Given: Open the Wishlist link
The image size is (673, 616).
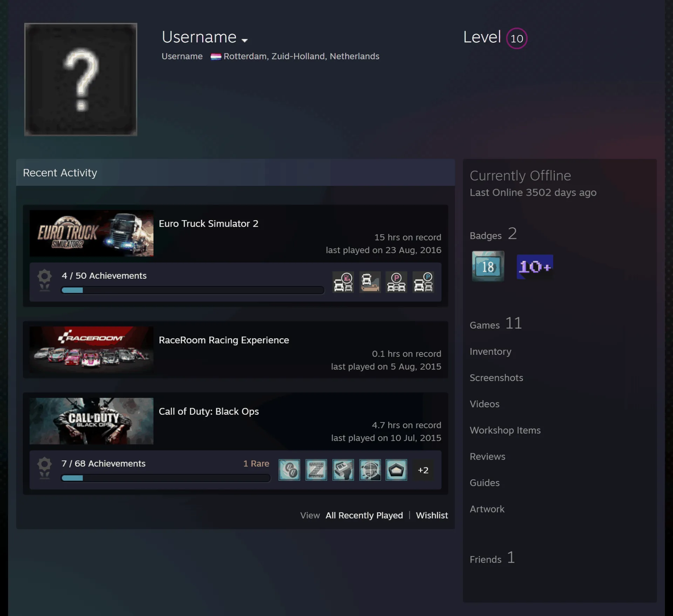Looking at the screenshot, I should pos(432,515).
